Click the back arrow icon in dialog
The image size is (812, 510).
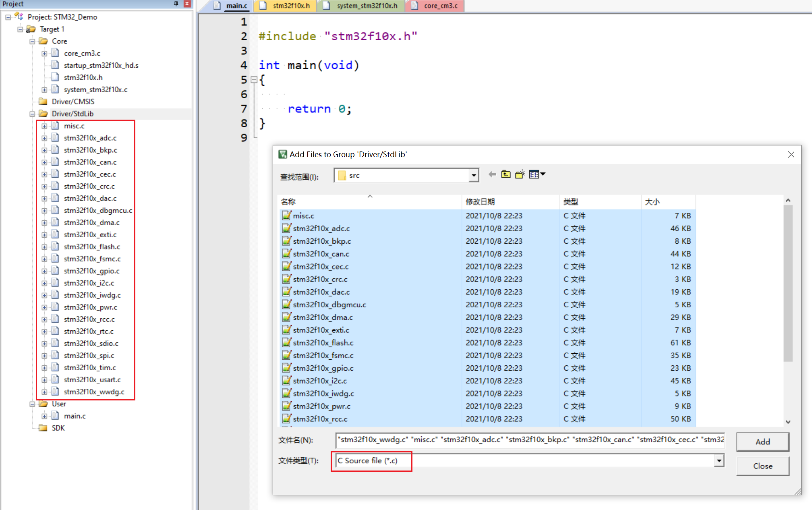(x=492, y=174)
